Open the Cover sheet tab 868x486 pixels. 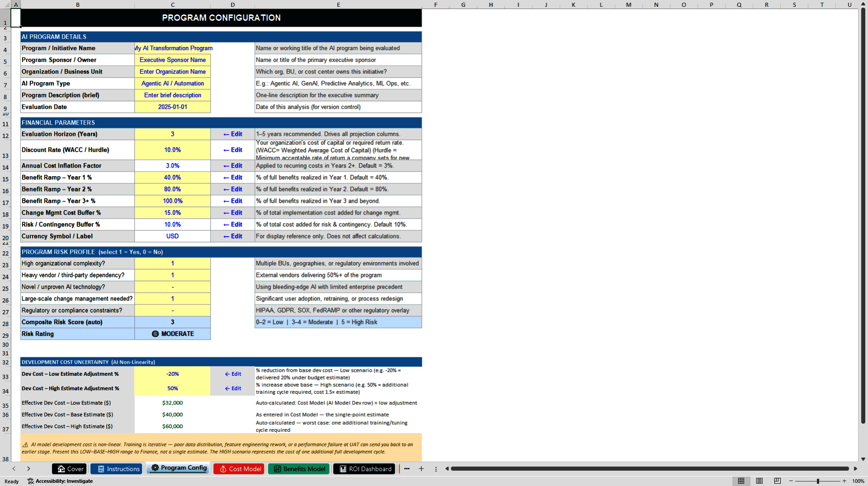[x=70, y=469]
